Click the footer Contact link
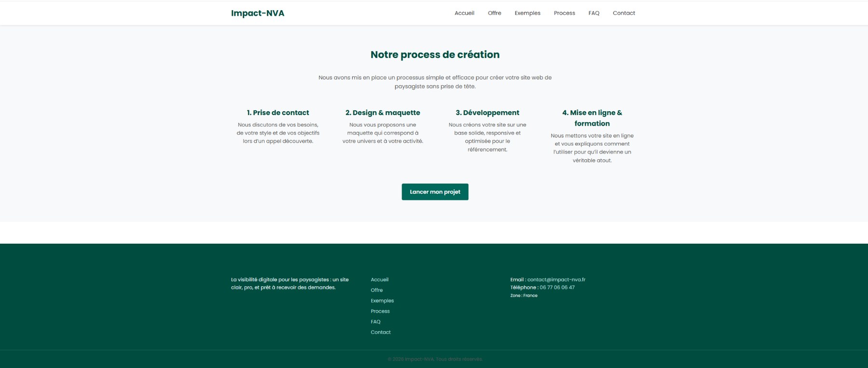Screen dimensions: 868x368 coord(380,332)
